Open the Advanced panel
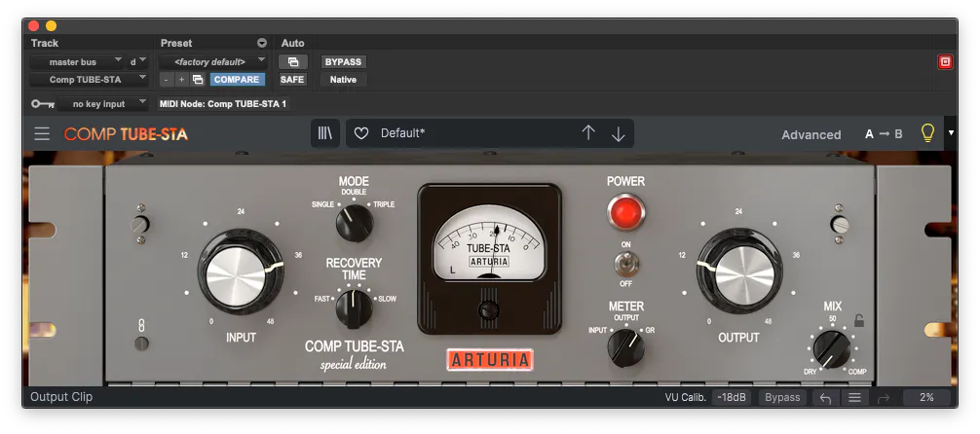 pos(811,134)
